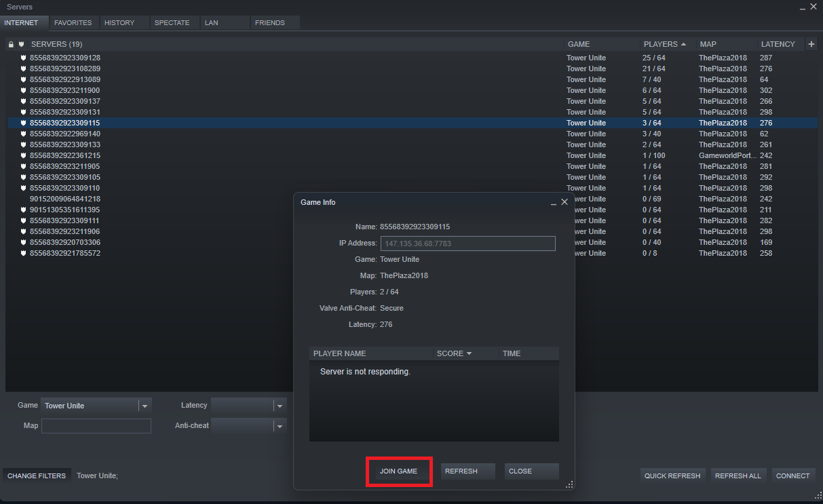Switch to the LAN tab

[225, 23]
